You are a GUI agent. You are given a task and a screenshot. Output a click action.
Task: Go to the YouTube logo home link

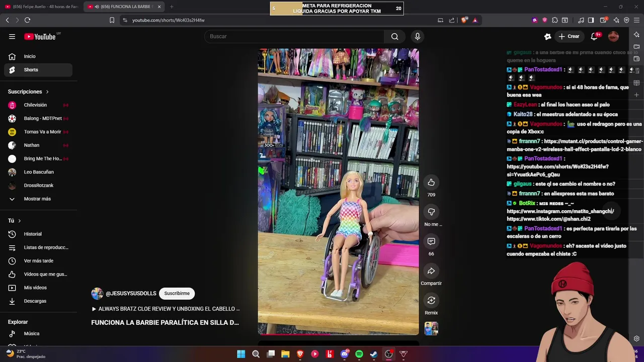pyautogui.click(x=40, y=36)
